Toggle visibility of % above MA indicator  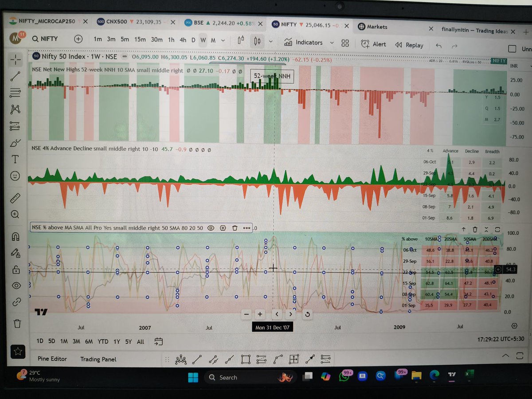(x=211, y=228)
